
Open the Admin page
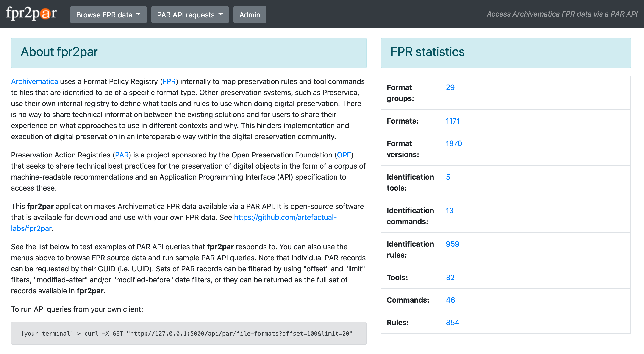(x=250, y=15)
